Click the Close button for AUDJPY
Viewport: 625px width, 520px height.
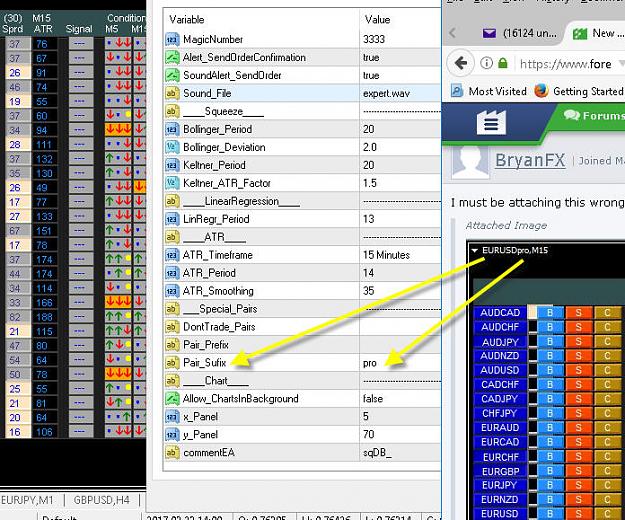pyautogui.click(x=607, y=342)
